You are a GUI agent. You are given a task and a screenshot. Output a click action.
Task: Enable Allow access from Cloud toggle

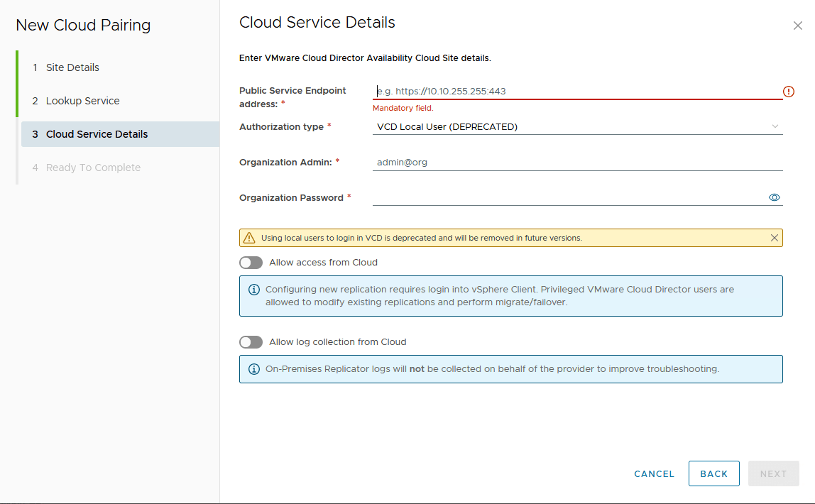tap(251, 263)
